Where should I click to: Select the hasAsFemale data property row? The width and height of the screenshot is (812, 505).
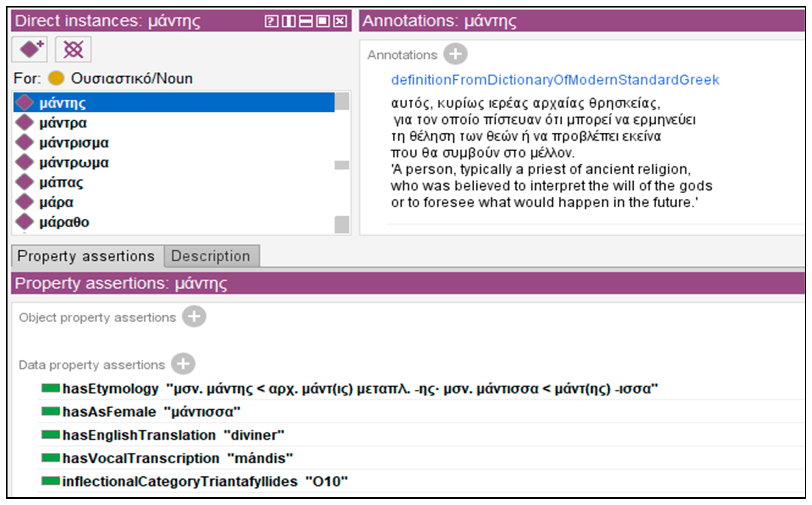tap(151, 412)
